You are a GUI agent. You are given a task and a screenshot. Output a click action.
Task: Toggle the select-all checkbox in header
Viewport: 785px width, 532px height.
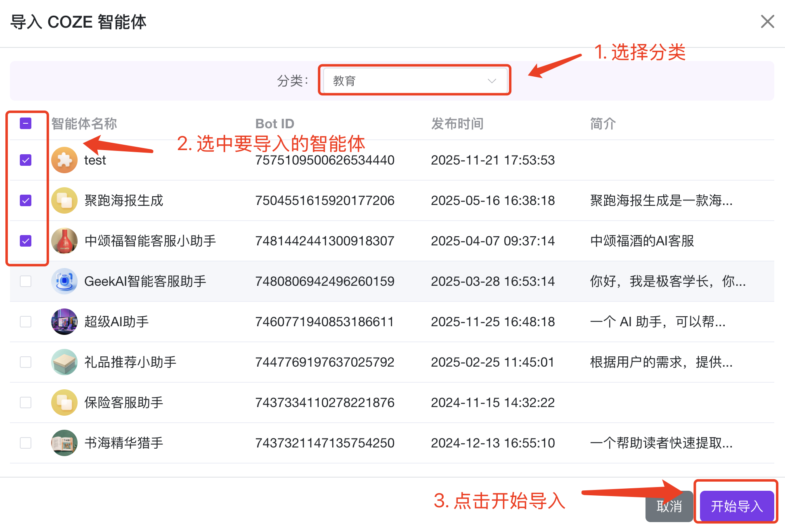pos(26,123)
